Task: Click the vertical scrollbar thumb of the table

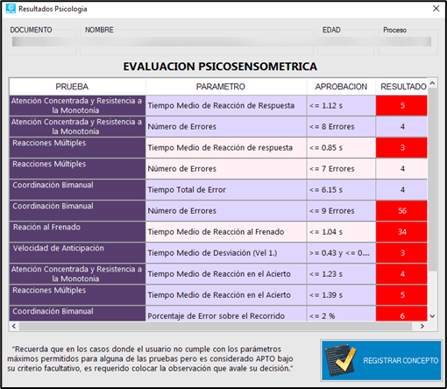Action: (x=432, y=179)
